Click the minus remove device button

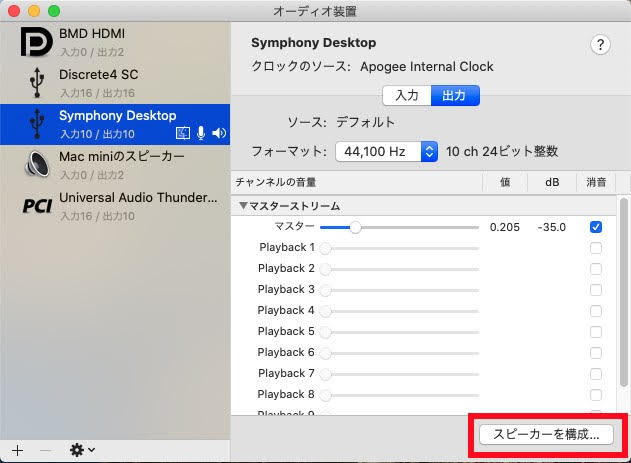pyautogui.click(x=45, y=450)
